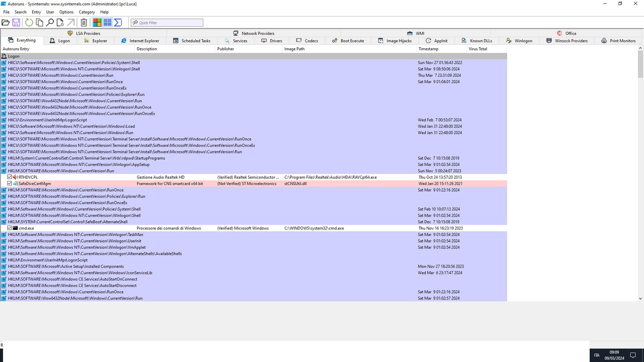The height and width of the screenshot is (362, 644).
Task: Click the taskbar clock showing 09:09
Action: coord(614,355)
